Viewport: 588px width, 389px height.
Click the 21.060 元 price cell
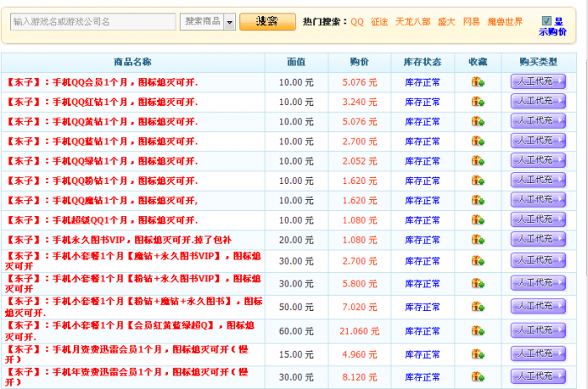tap(360, 331)
